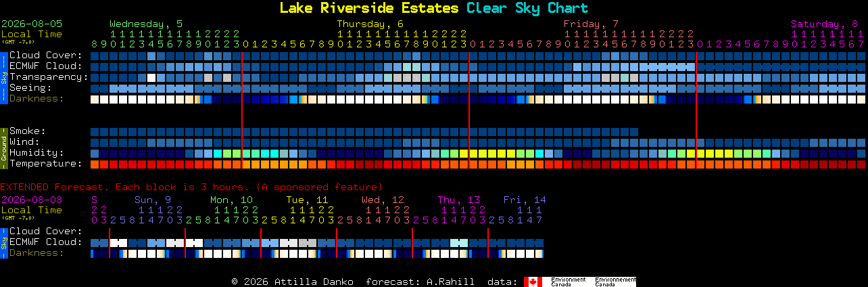Click the 2026-08-05 date text
Image resolution: width=868 pixels, height=287 pixels.
point(32,24)
